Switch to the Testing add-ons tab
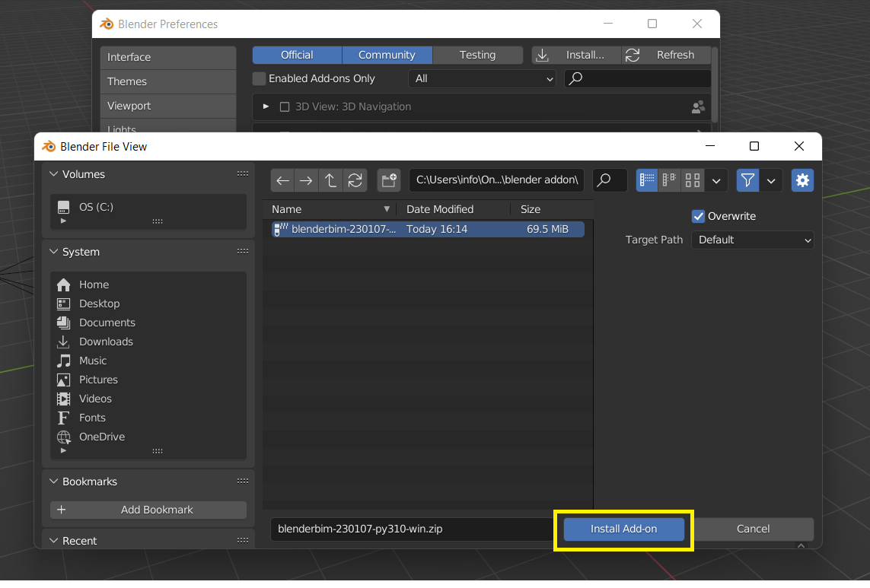870x588 pixels. tap(477, 54)
